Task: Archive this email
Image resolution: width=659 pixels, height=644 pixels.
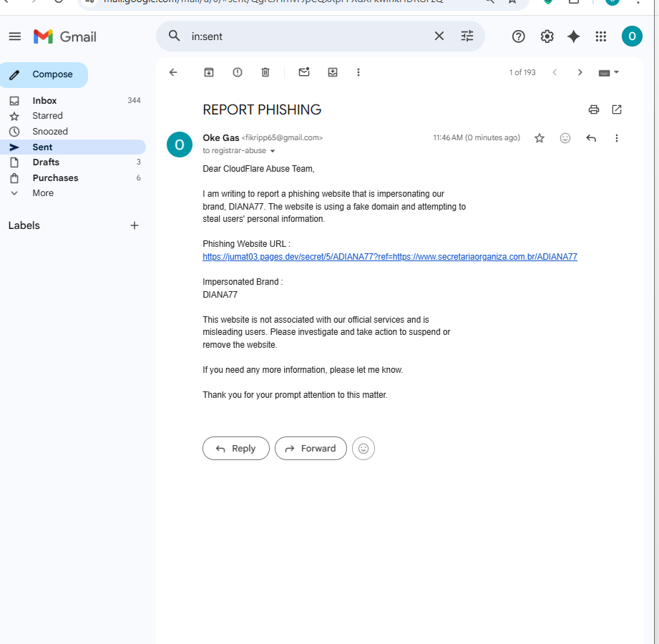Action: click(x=209, y=72)
